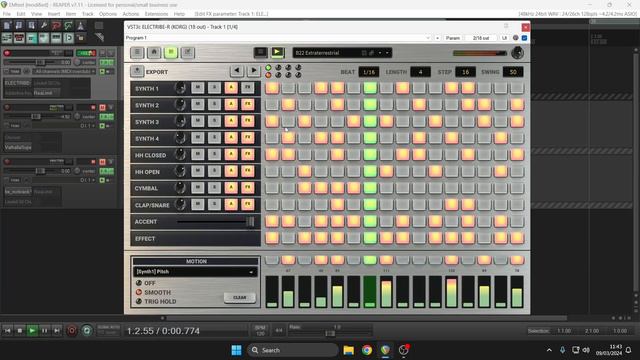Open the View menu
The image size is (640, 360).
tap(36, 14)
